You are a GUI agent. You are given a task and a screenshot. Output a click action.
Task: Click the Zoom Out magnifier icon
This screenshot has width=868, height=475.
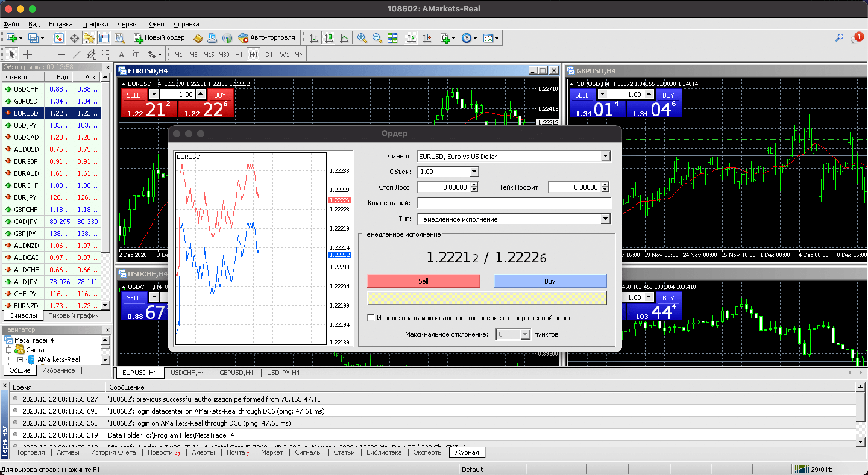coord(377,38)
